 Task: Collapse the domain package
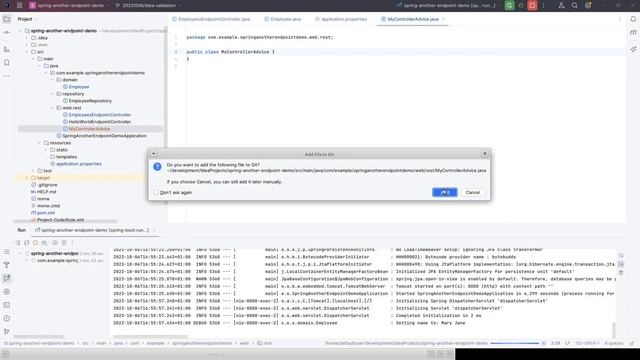click(52, 80)
